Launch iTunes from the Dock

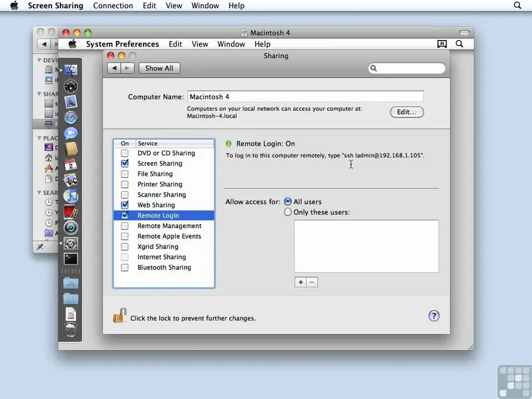(71, 196)
